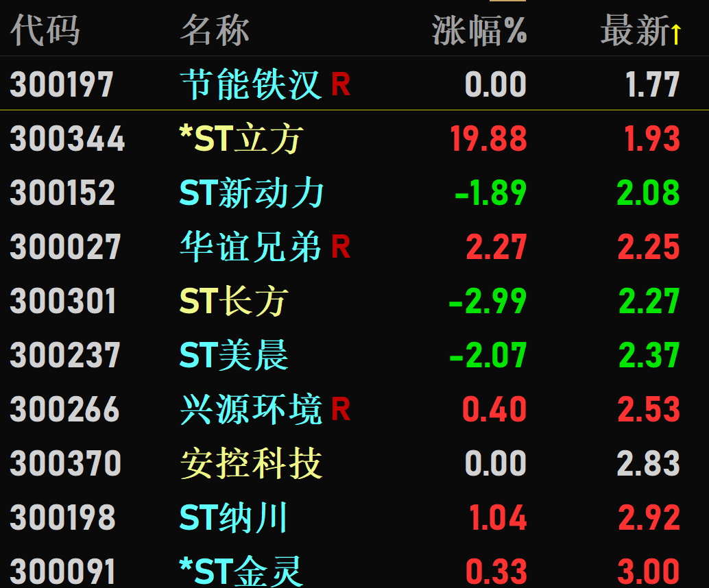
Task: Click latest price 3.00
Action: (649, 572)
